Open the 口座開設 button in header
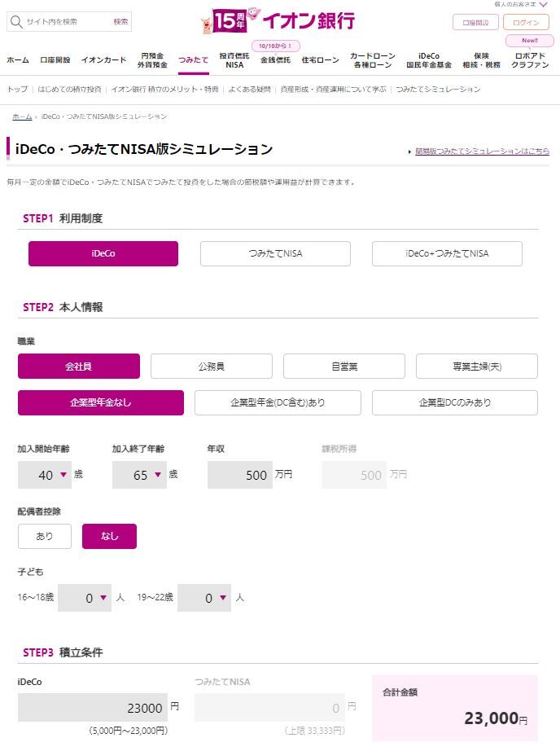This screenshot has width=560, height=751. pos(475,23)
